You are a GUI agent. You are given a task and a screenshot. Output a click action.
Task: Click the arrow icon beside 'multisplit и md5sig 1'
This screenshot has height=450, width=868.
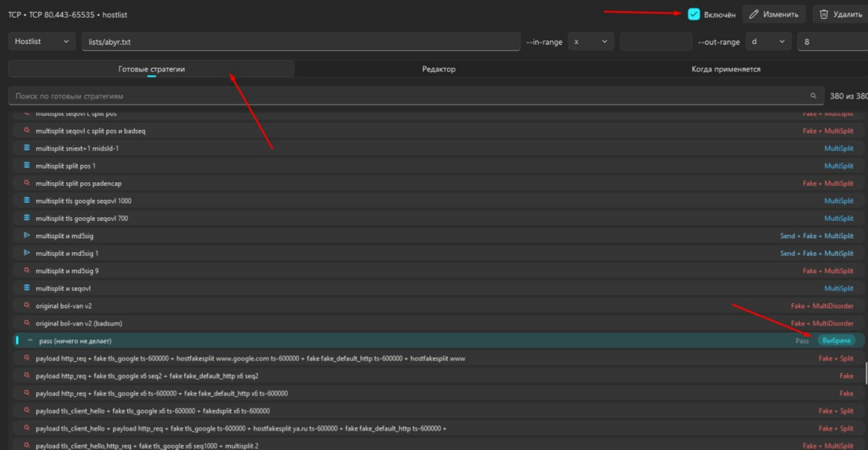[x=26, y=253]
